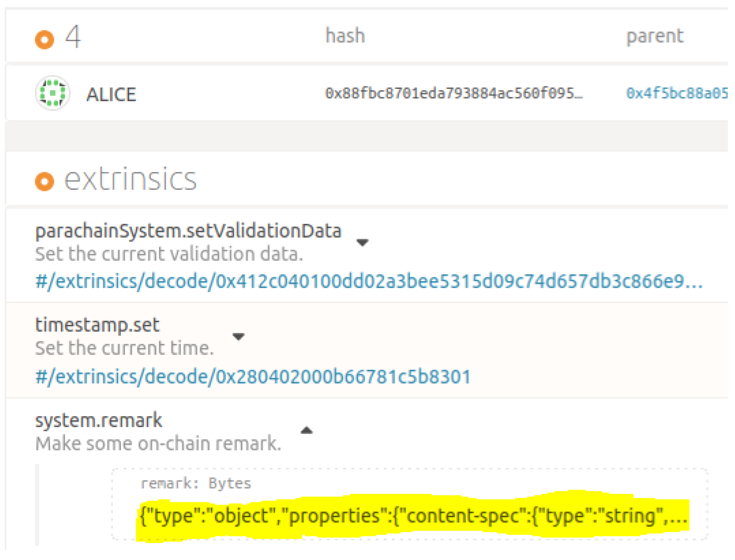Click the block number 4 heading

coord(73,36)
